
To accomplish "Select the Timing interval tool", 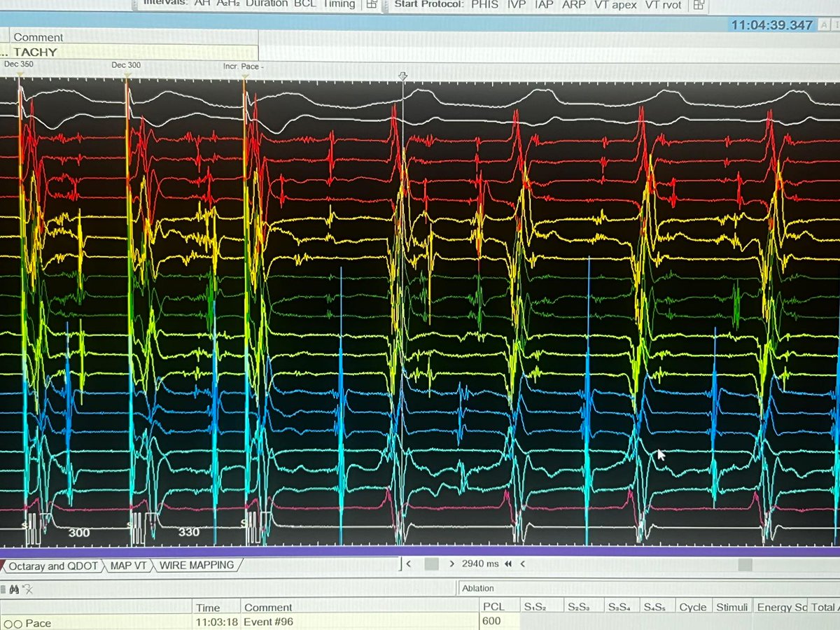I will click(339, 3).
